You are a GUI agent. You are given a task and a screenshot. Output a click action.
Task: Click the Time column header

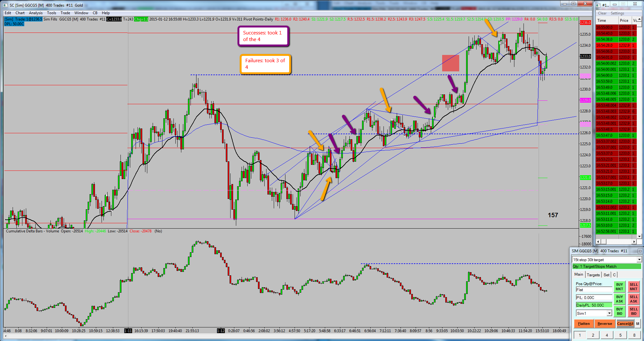pos(607,21)
